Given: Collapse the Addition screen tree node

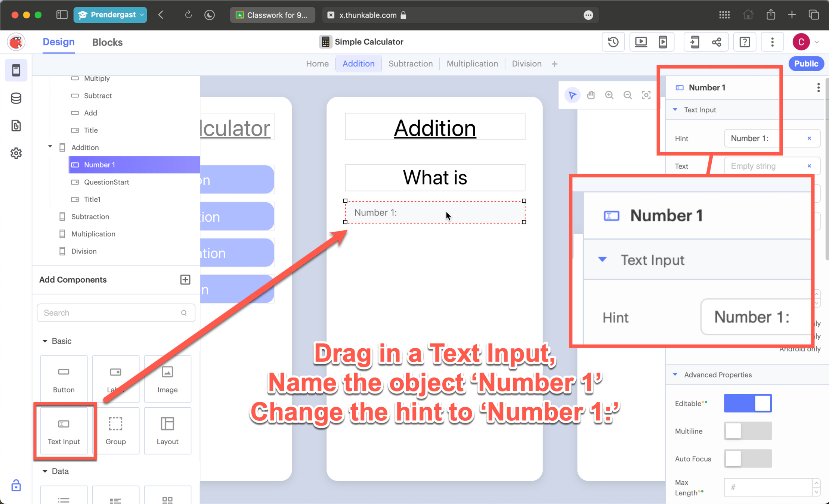Looking at the screenshot, I should tap(50, 147).
